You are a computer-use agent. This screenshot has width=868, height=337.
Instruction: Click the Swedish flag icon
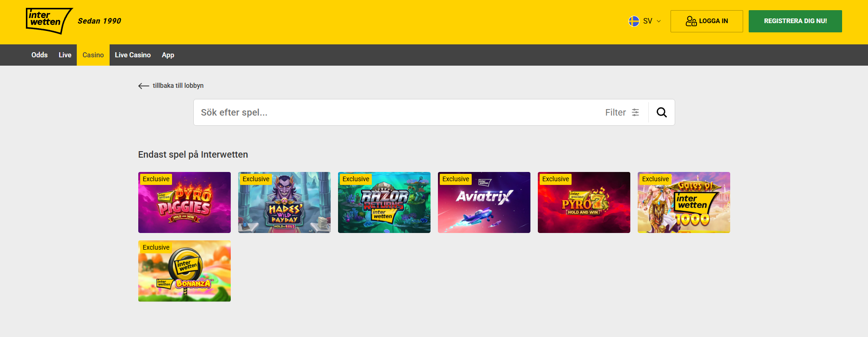click(x=634, y=21)
